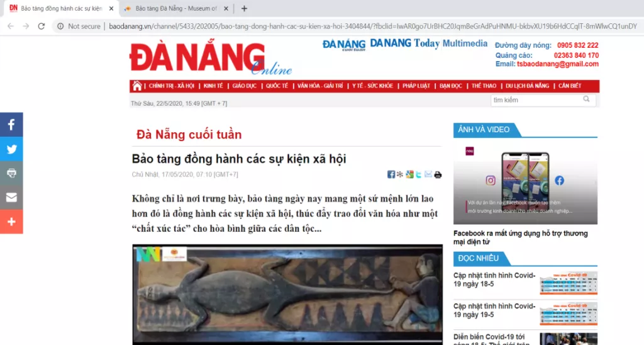Go to the home page icon in red navbar
644x345 pixels.
(x=137, y=86)
